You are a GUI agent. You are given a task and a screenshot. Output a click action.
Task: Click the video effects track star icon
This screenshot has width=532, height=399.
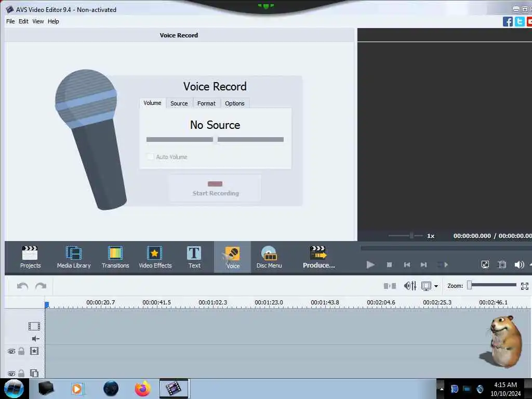tap(34, 351)
